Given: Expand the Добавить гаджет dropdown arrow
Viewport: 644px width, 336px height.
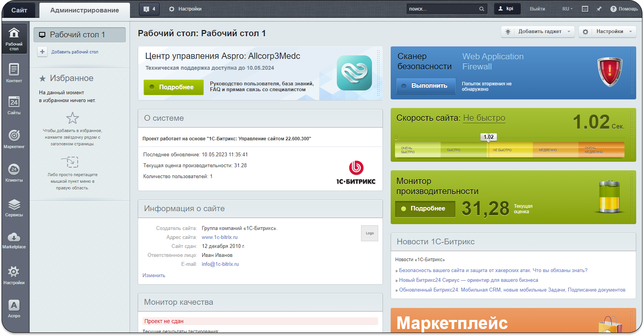Looking at the screenshot, I should pos(569,32).
